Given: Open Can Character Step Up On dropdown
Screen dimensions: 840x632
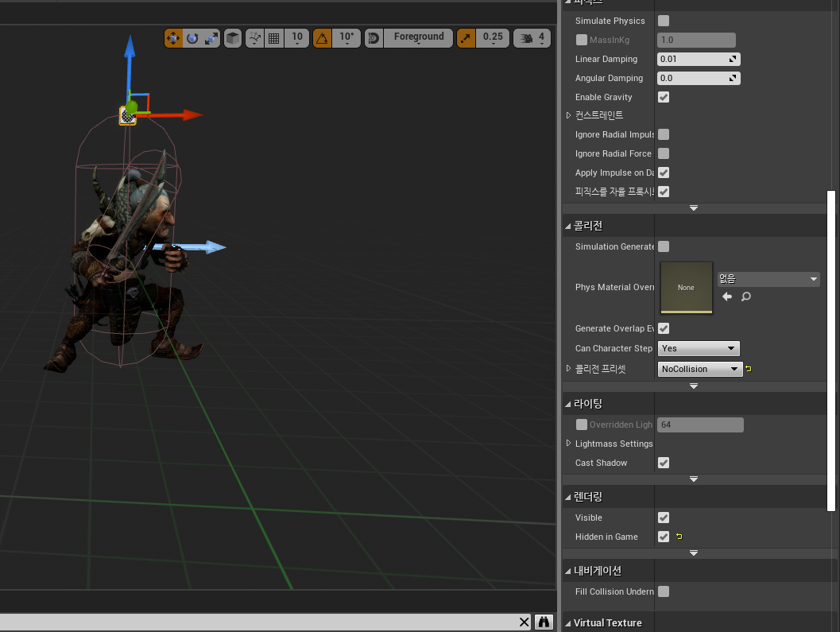Looking at the screenshot, I should (x=699, y=348).
